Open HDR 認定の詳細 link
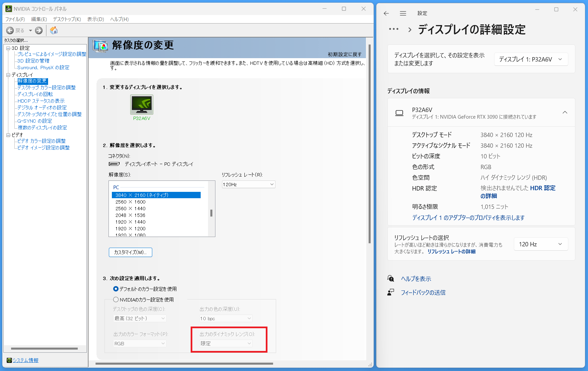This screenshot has width=588, height=371. pyautogui.click(x=518, y=192)
